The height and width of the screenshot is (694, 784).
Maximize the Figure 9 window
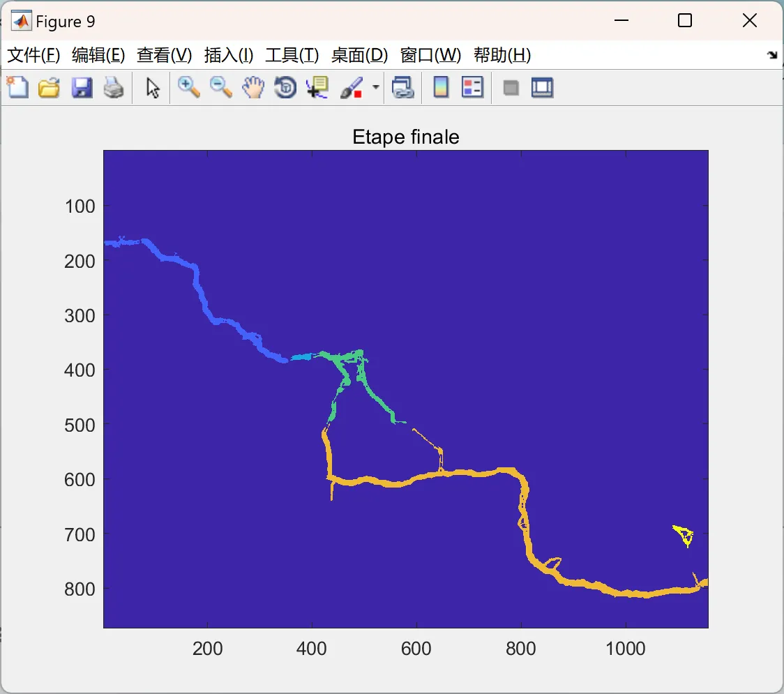(685, 20)
